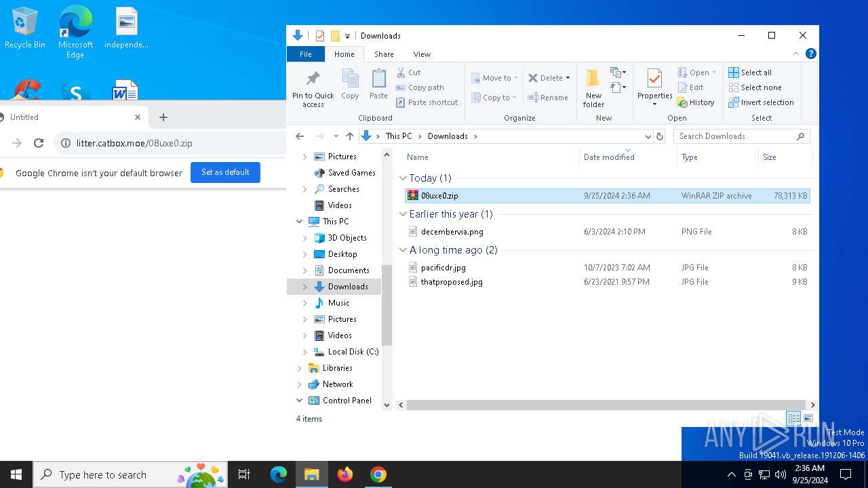The height and width of the screenshot is (488, 868).
Task: Switch to the Share ribbon tab
Action: pyautogui.click(x=384, y=54)
